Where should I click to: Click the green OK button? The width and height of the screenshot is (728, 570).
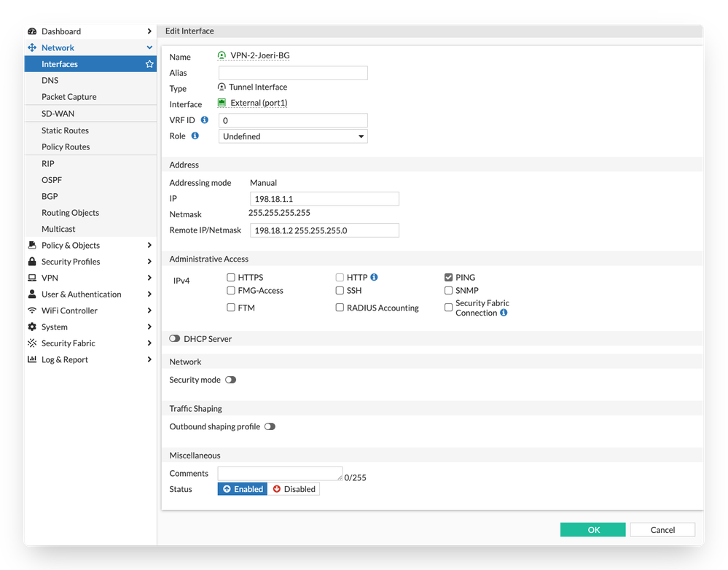tap(593, 530)
